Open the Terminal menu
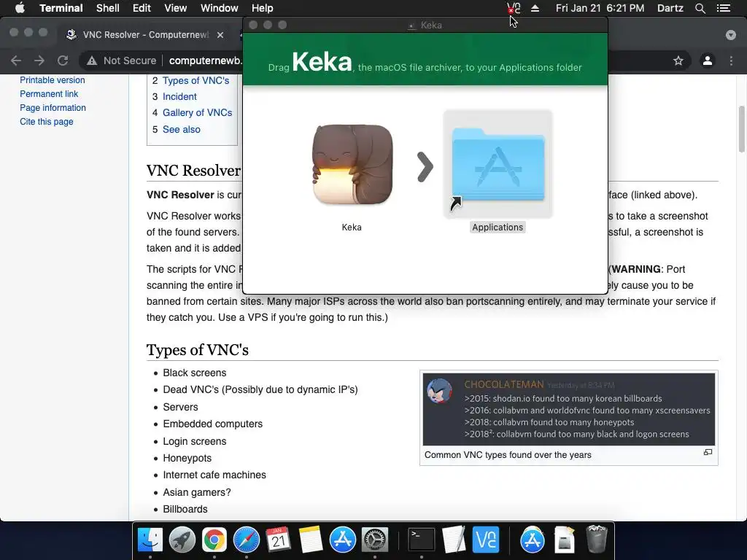 (61, 8)
